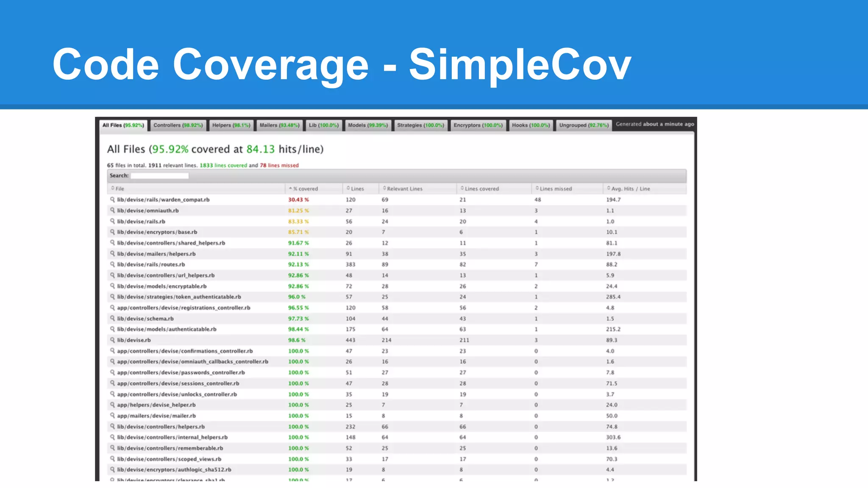
Task: Open app/mailers/devise/mailer.rb file link
Action: [156, 416]
